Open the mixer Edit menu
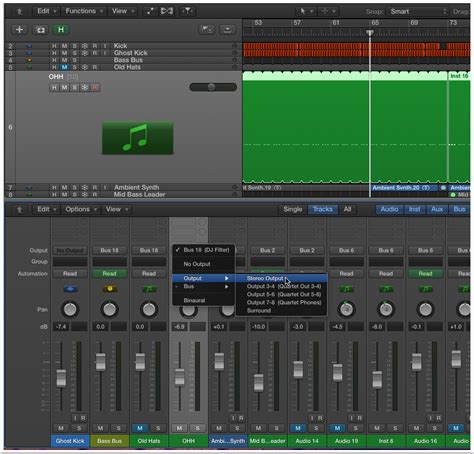The image size is (474, 454). click(46, 209)
